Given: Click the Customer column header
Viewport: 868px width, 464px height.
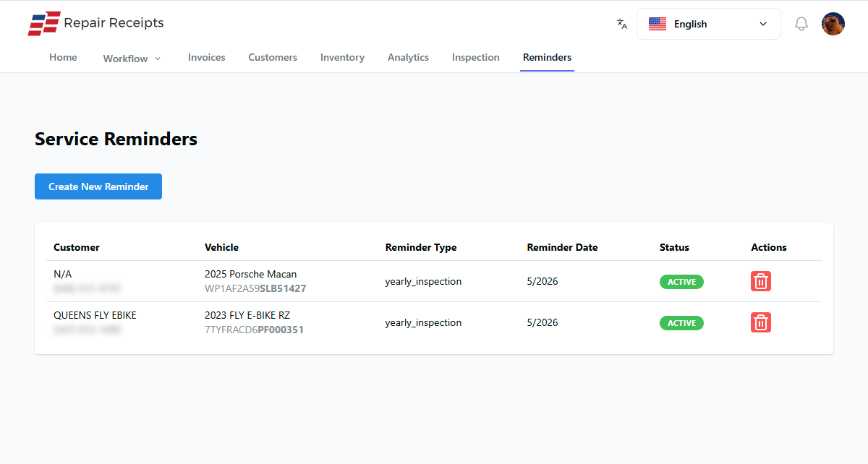Looking at the screenshot, I should click(x=76, y=247).
